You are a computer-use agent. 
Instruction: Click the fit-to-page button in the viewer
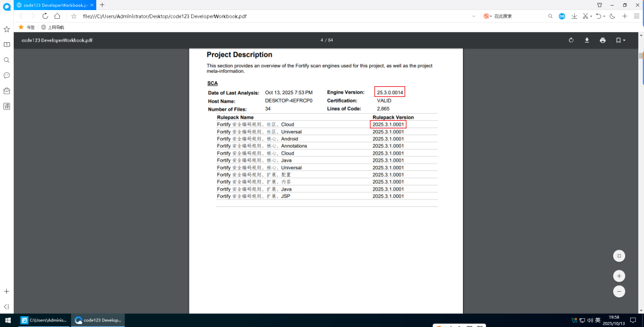click(619, 256)
